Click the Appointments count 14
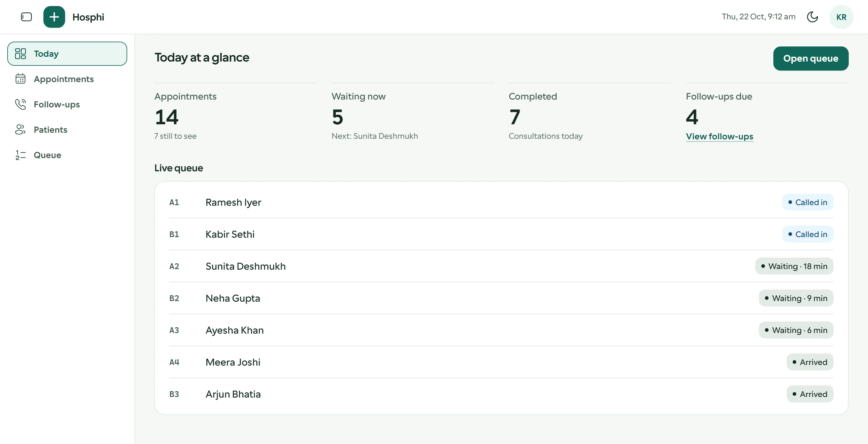 [166, 117]
